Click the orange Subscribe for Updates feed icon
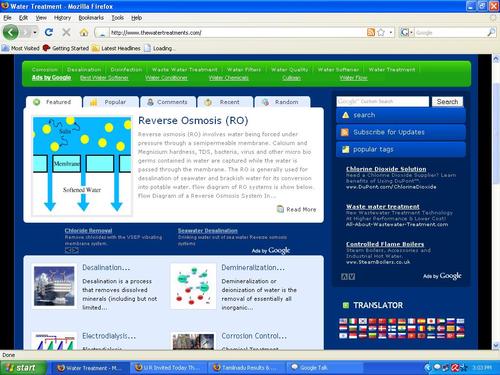The height and width of the screenshot is (375, 500). pos(345,132)
